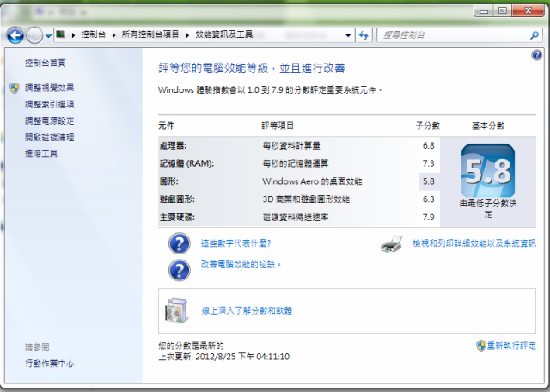Click the 5.8 base score badge

coord(488,171)
